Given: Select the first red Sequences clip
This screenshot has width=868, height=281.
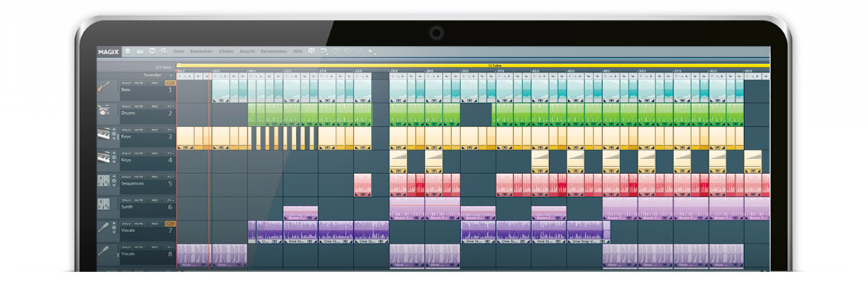Looking at the screenshot, I should pyautogui.click(x=362, y=186).
